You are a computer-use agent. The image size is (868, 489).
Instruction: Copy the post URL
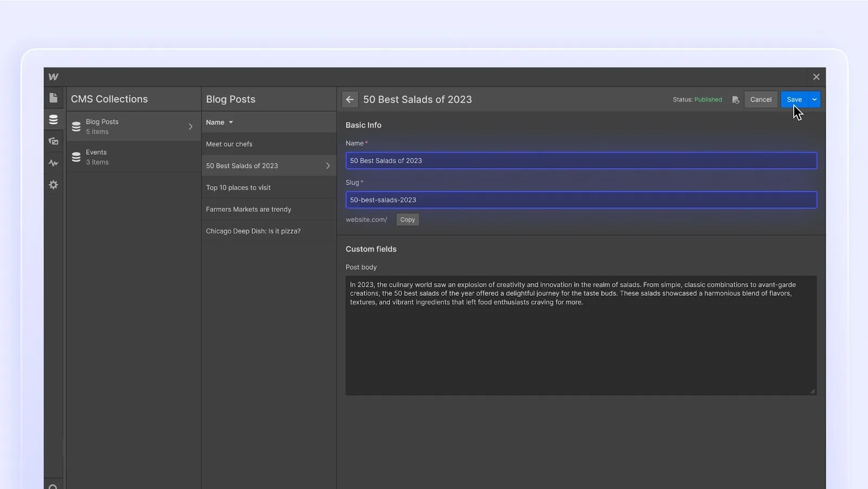(407, 219)
